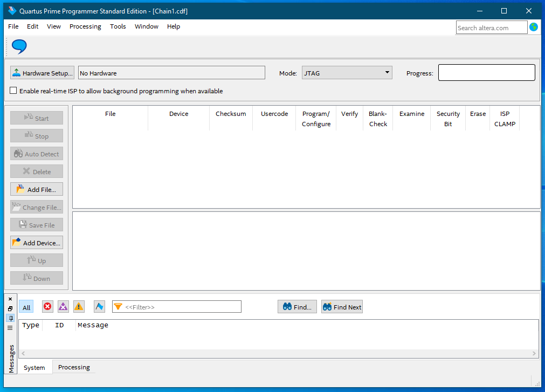Open the View menu
This screenshot has width=545, height=392.
click(x=54, y=26)
